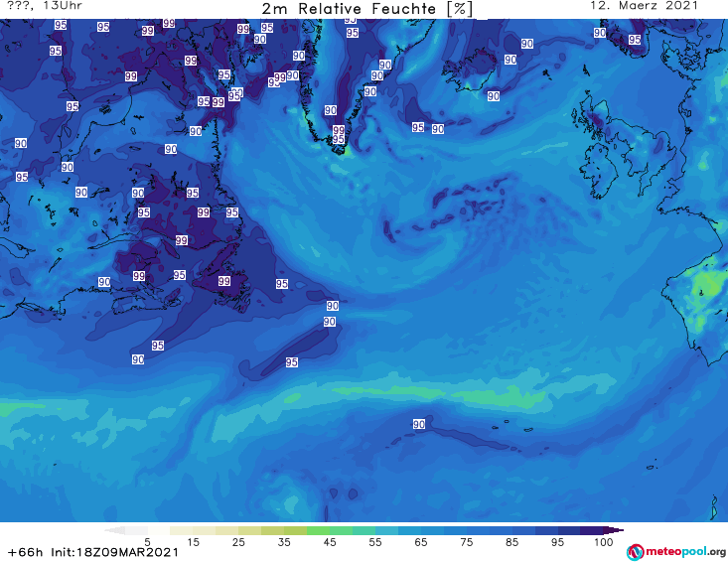728x562 pixels.
Task: Click the legend value '75'
Action: pos(466,542)
